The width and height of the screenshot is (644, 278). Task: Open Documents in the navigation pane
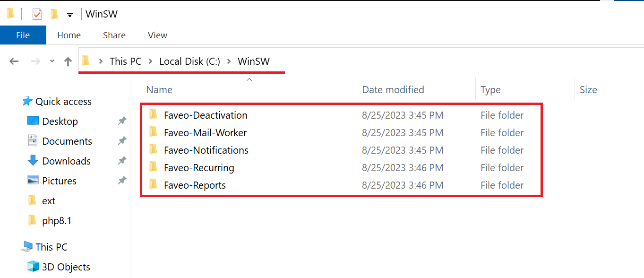tap(67, 141)
